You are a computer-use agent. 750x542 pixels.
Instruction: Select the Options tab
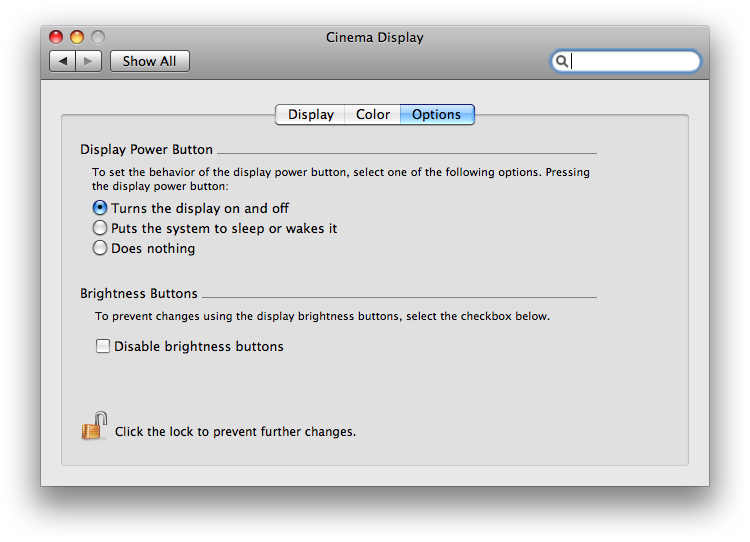click(437, 115)
